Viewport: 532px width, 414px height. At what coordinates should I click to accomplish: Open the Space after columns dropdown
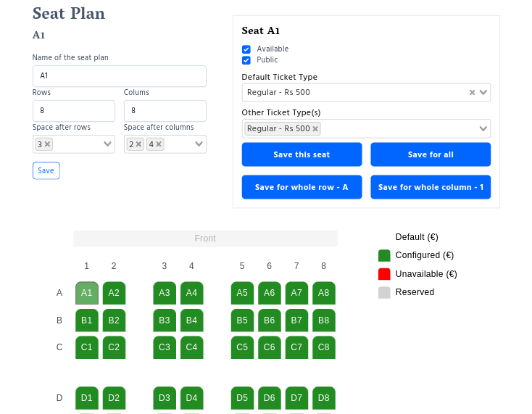coord(199,144)
